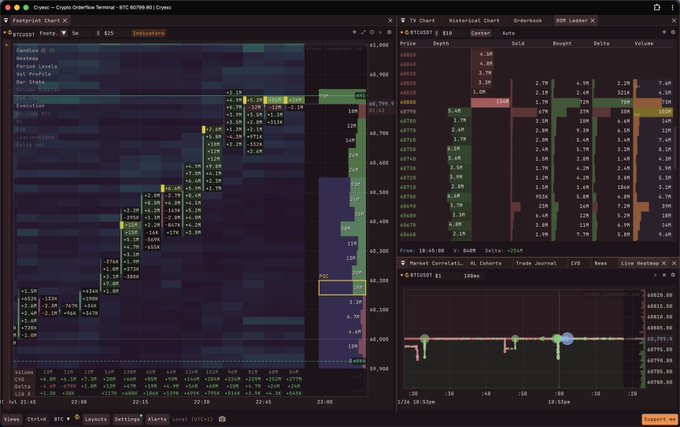Open the Footp. chart type dropdown
Screen dimensions: 680x427
point(53,33)
